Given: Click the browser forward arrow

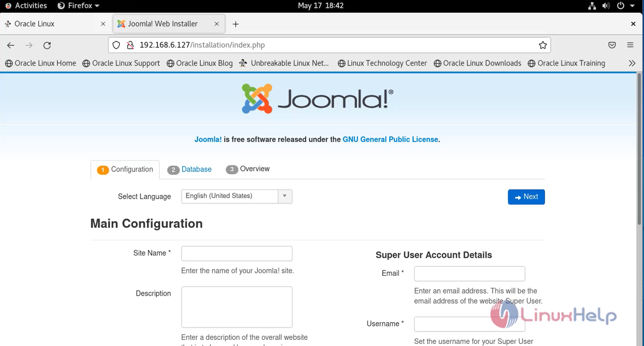Looking at the screenshot, I should tap(29, 45).
